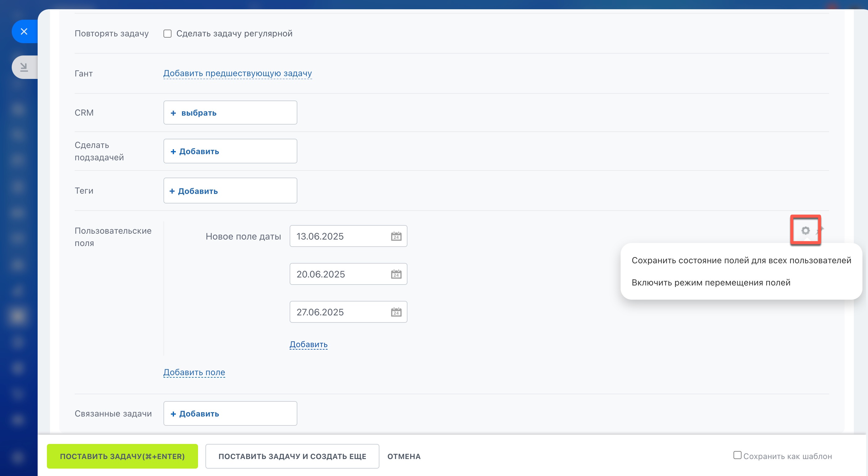Open calendar picker for 27.06.2025 date
Image resolution: width=868 pixels, height=476 pixels.
[396, 312]
